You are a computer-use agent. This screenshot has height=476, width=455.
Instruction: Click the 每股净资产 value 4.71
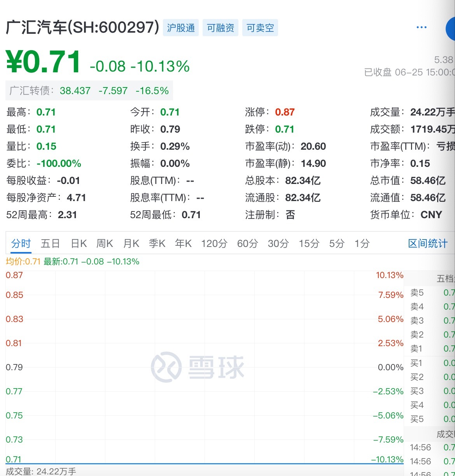click(76, 198)
